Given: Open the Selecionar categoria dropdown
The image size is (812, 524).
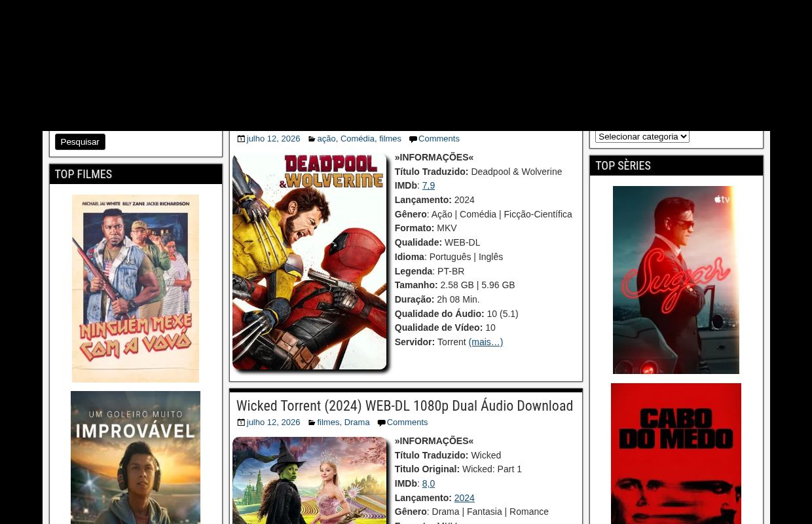Looking at the screenshot, I should point(642,136).
